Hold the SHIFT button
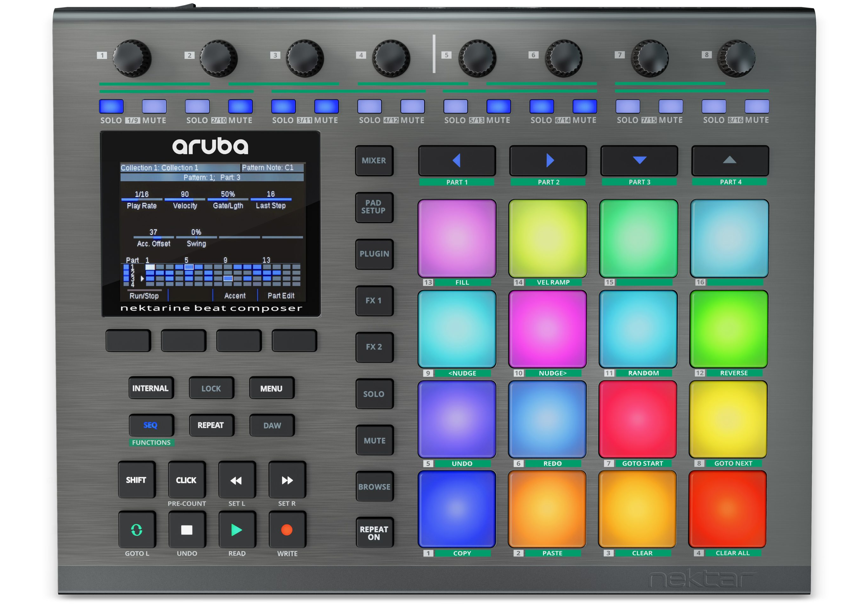868x608 pixels. click(137, 480)
